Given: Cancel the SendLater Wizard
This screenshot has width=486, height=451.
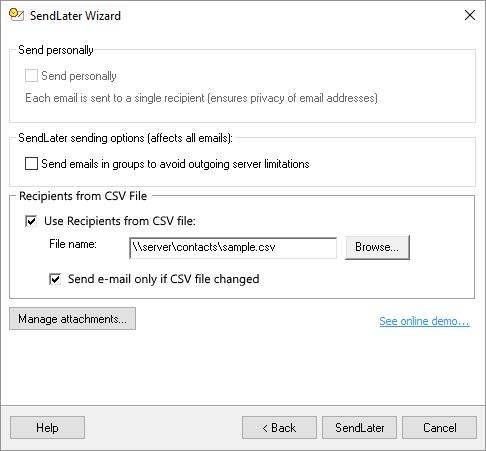Looking at the screenshot, I should [x=439, y=428].
